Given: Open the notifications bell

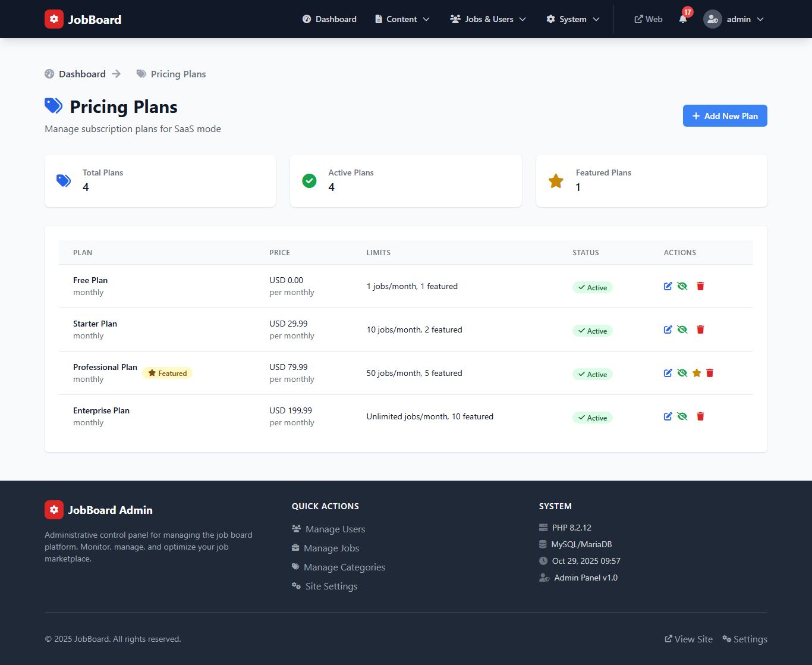Looking at the screenshot, I should click(x=683, y=19).
